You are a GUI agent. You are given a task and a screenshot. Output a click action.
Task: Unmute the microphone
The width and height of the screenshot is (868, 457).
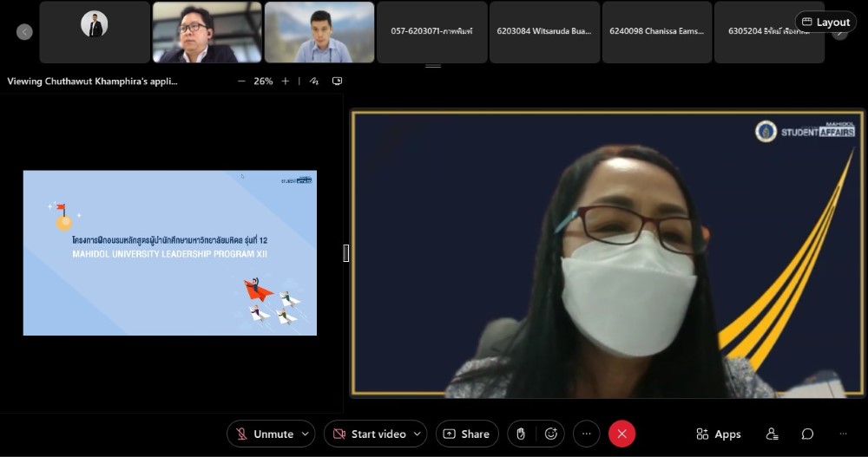point(263,434)
